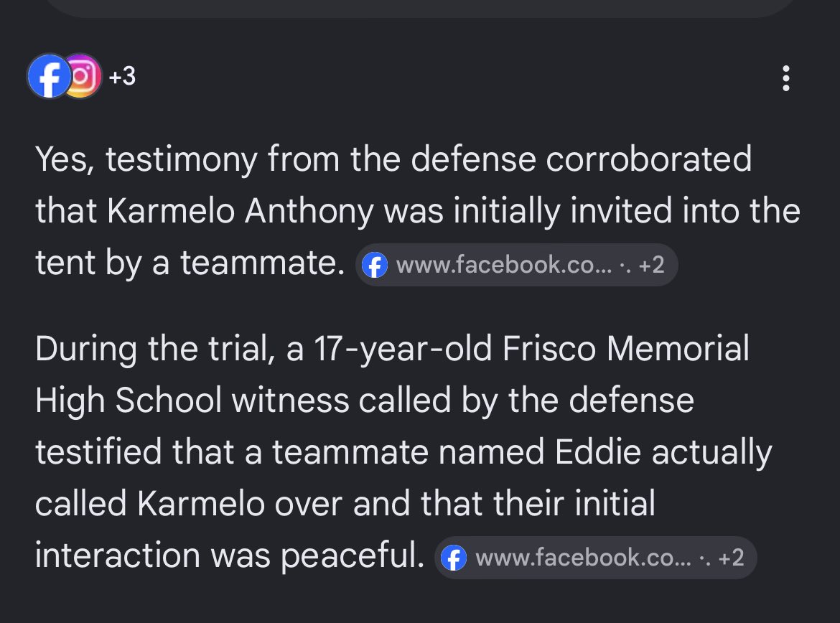The width and height of the screenshot is (840, 623).
Task: Click the name 'Karmelo Anthony' in first paragraph
Action: (x=240, y=210)
